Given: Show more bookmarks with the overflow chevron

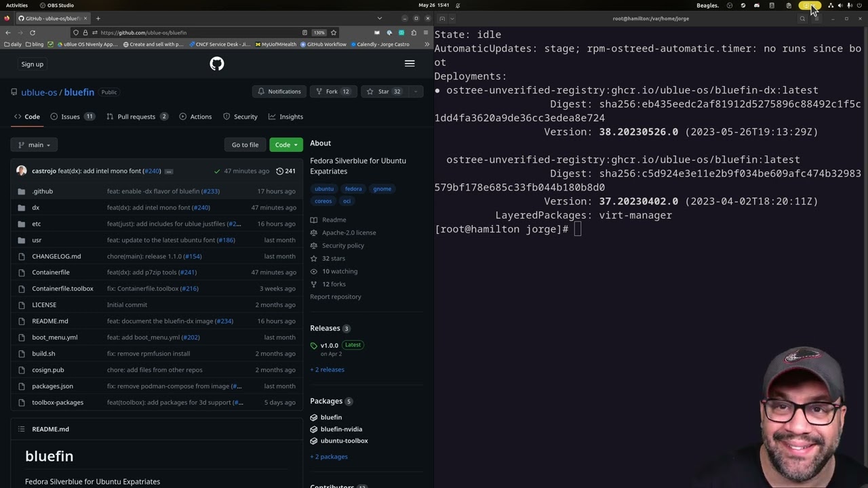Looking at the screenshot, I should pyautogui.click(x=427, y=44).
